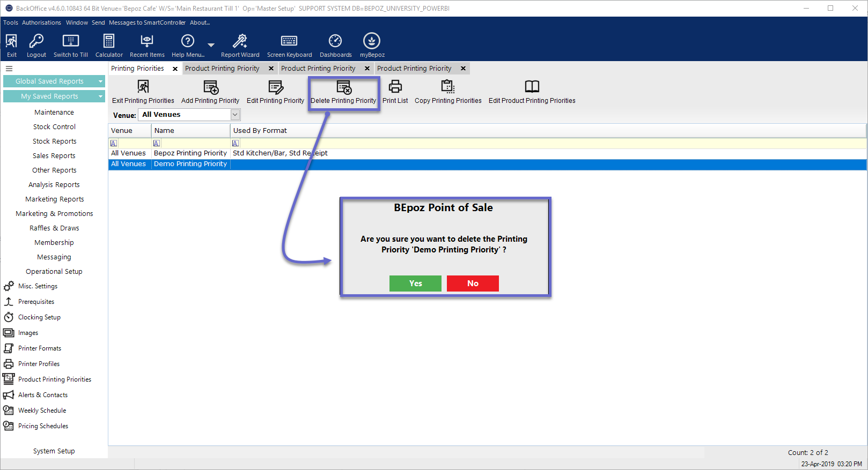This screenshot has width=868, height=470.
Task: Open Pricing Schedules
Action: coord(43,426)
